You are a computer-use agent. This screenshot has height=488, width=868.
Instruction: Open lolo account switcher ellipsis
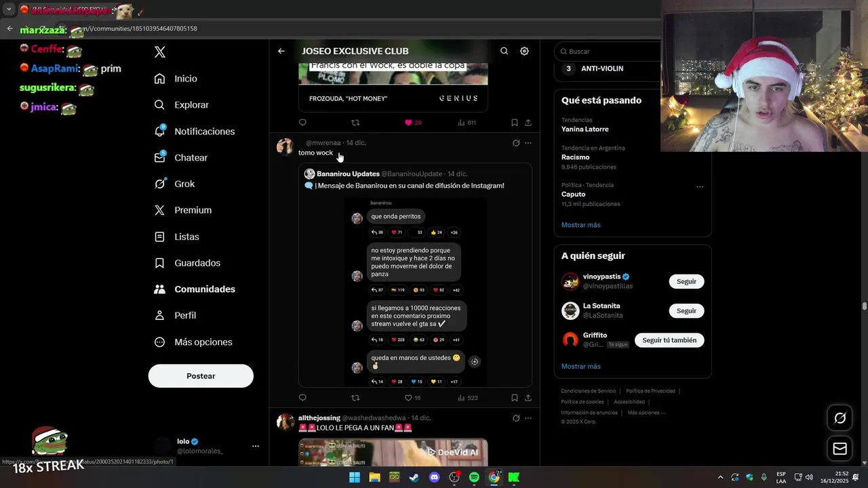click(256, 446)
